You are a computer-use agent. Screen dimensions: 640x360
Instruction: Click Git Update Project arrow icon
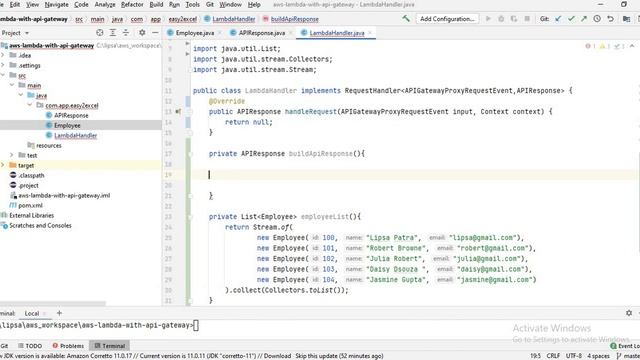558,19
